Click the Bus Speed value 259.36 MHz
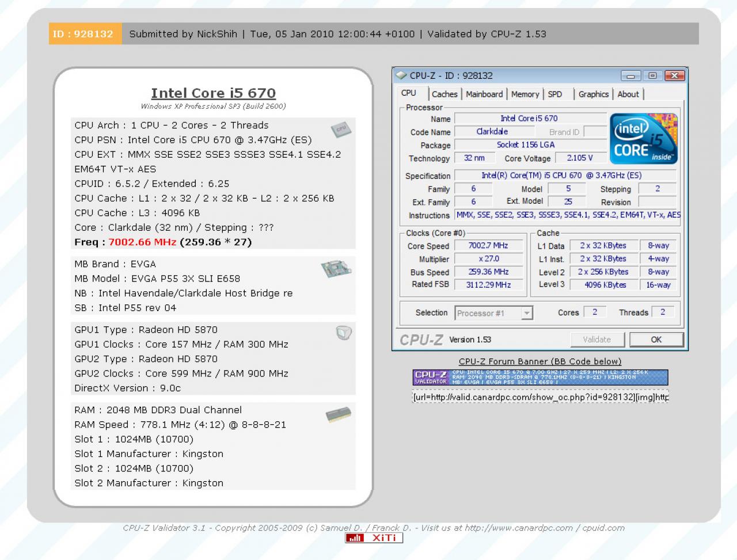The image size is (737, 560). pos(488,272)
